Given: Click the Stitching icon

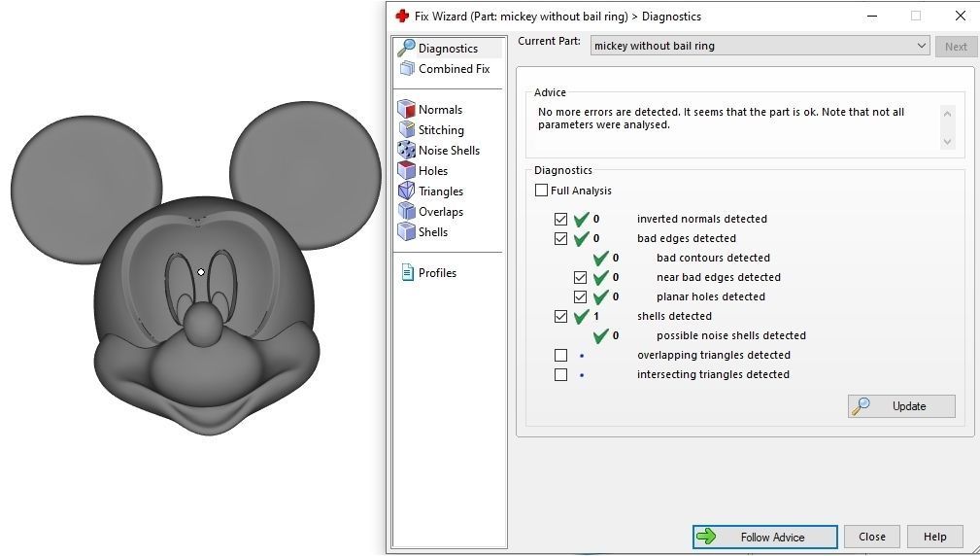Looking at the screenshot, I should (x=407, y=129).
